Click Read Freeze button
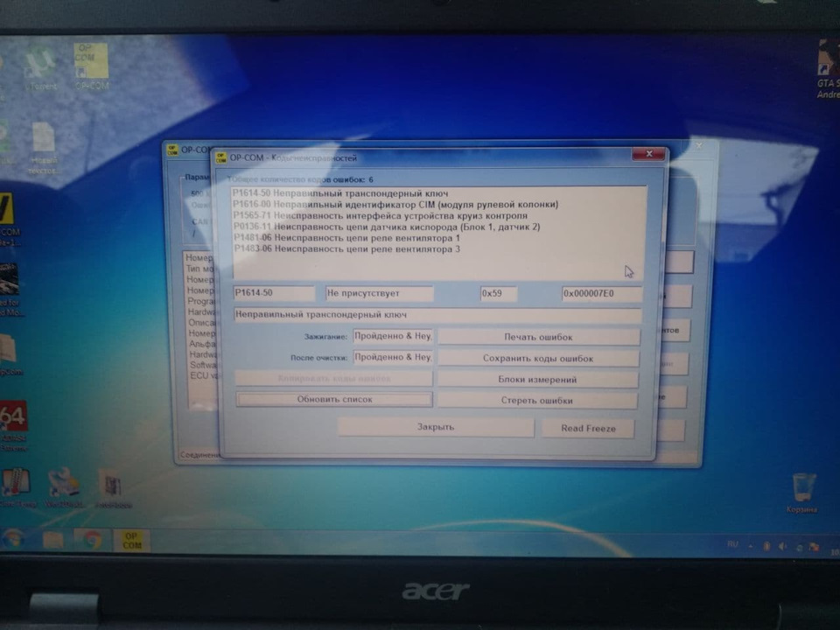This screenshot has height=630, width=840. [x=588, y=428]
